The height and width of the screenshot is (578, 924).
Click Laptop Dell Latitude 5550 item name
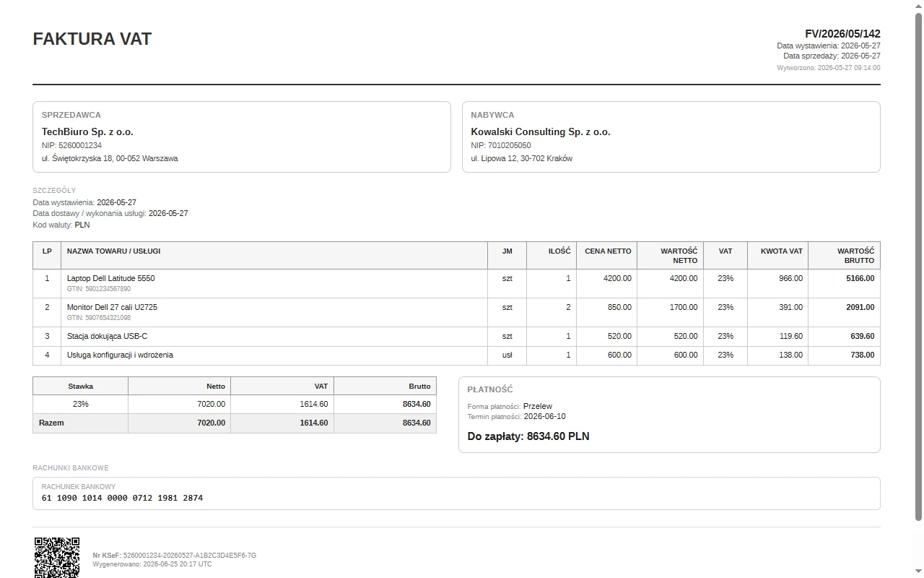pos(110,278)
